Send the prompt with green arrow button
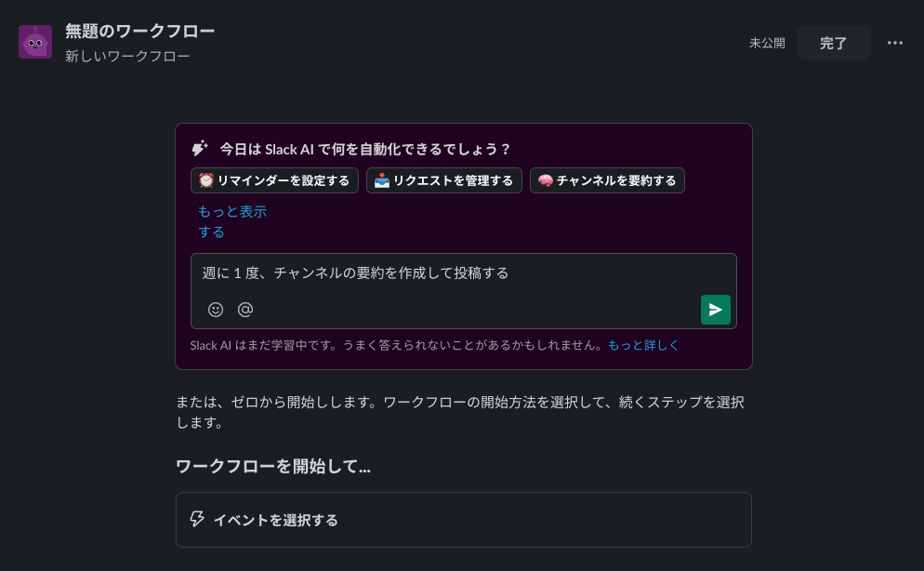 click(715, 310)
